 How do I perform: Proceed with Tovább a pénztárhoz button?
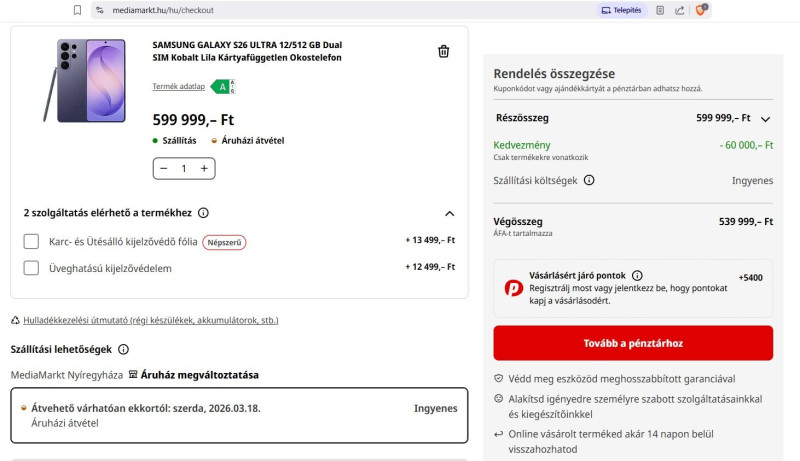click(x=632, y=343)
